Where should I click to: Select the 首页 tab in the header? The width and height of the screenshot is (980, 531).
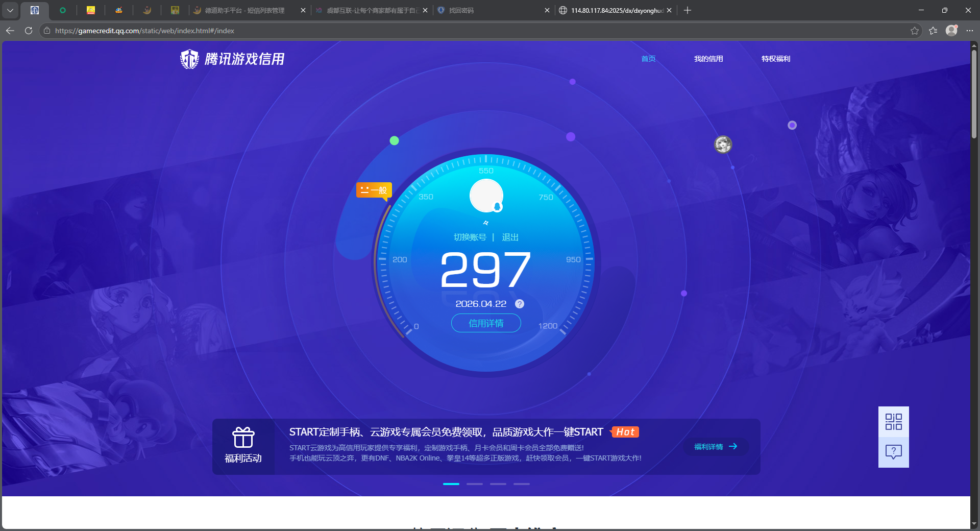pos(648,59)
